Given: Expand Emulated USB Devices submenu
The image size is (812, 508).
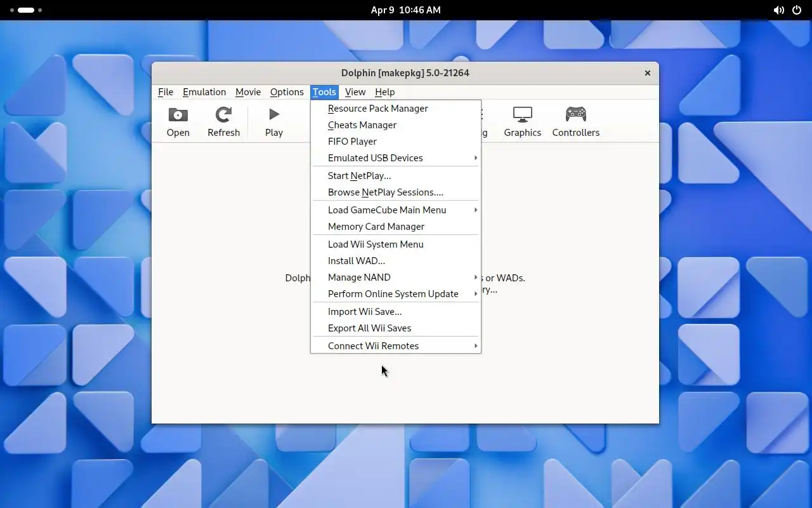Looking at the screenshot, I should click(x=396, y=158).
